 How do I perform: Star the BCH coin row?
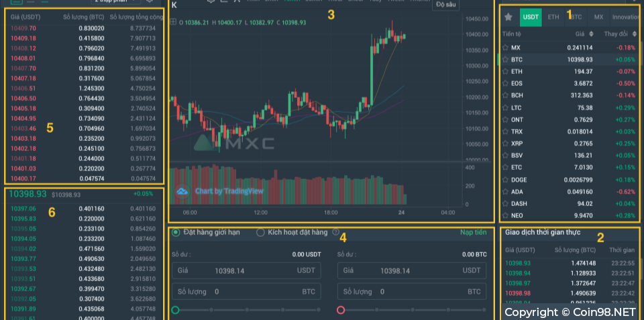pos(505,95)
